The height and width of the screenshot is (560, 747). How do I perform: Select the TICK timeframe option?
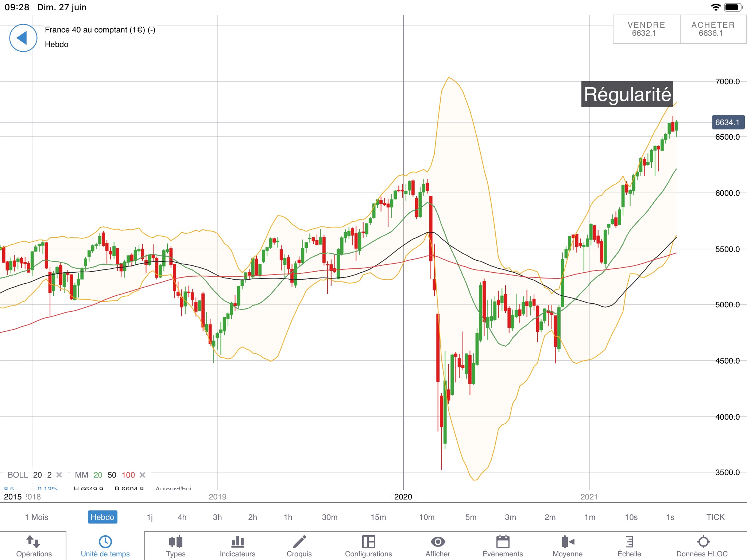[x=715, y=517]
